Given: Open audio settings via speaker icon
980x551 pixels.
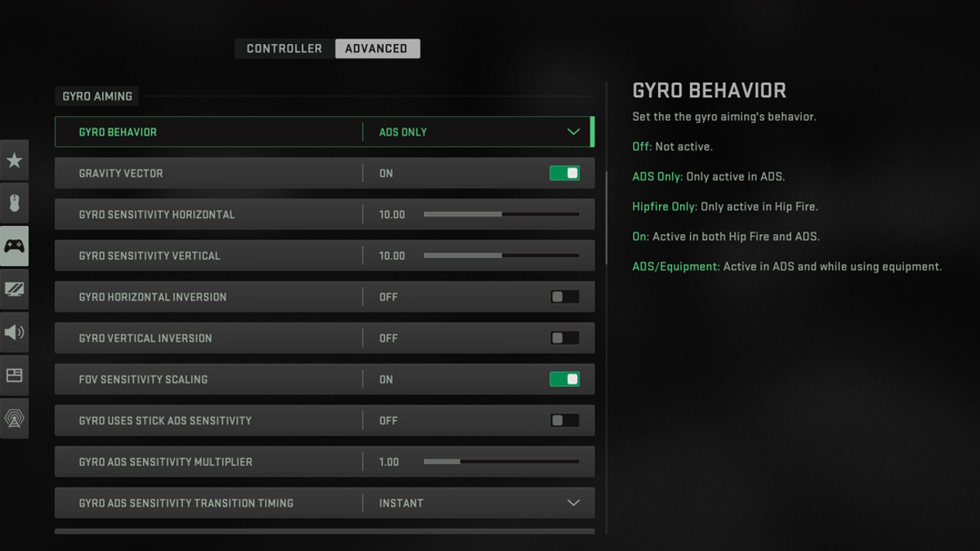Looking at the screenshot, I should click(x=15, y=332).
